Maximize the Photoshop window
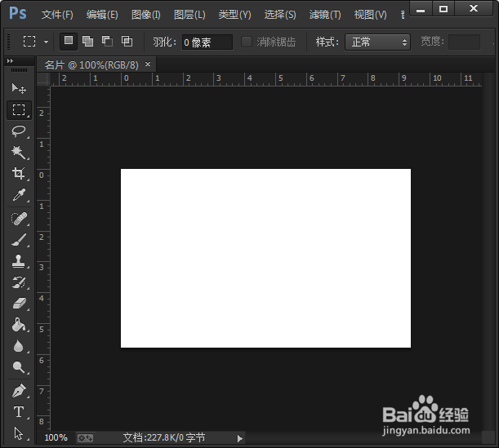The height and width of the screenshot is (448, 499). pos(443,9)
